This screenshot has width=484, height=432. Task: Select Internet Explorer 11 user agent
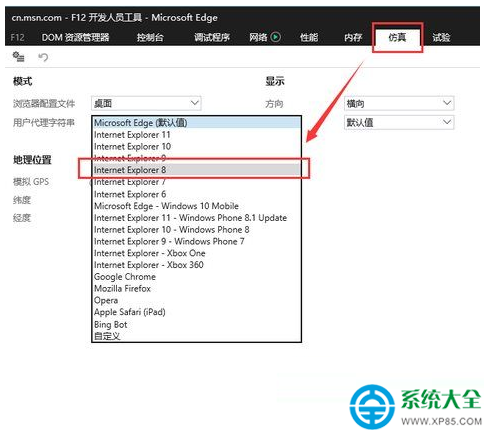point(196,135)
